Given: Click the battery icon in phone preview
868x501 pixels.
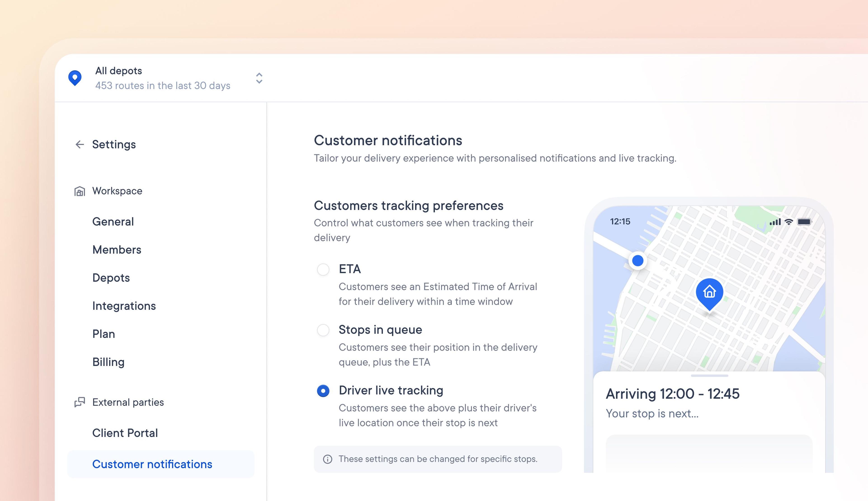Looking at the screenshot, I should pos(805,222).
